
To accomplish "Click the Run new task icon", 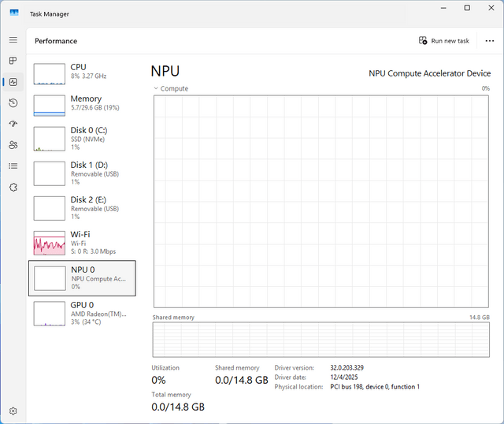I will point(423,40).
